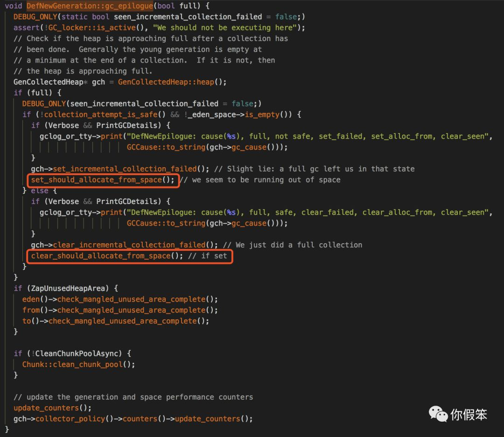Click CleanChunkPoolAsync in the if condition
Image resolution: width=504 pixels, height=437 pixels.
pyautogui.click(x=77, y=354)
